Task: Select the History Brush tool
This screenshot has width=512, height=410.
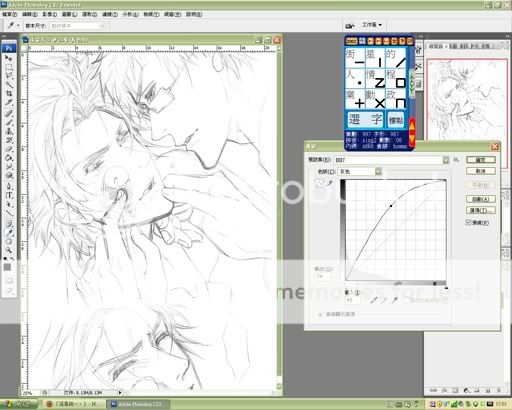Action: (9, 140)
